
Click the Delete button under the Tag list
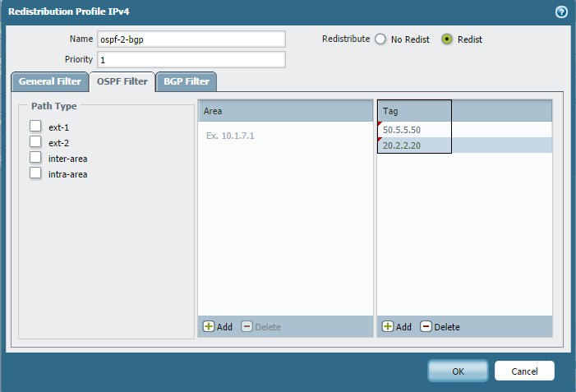pos(440,326)
